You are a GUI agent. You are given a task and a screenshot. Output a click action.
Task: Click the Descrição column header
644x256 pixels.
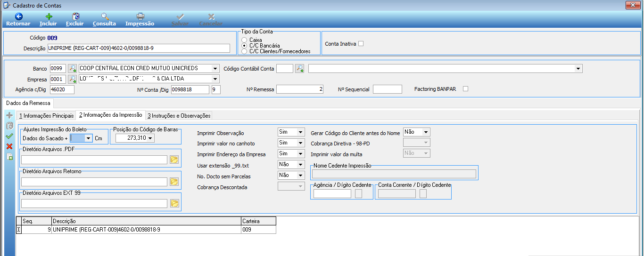tap(146, 221)
